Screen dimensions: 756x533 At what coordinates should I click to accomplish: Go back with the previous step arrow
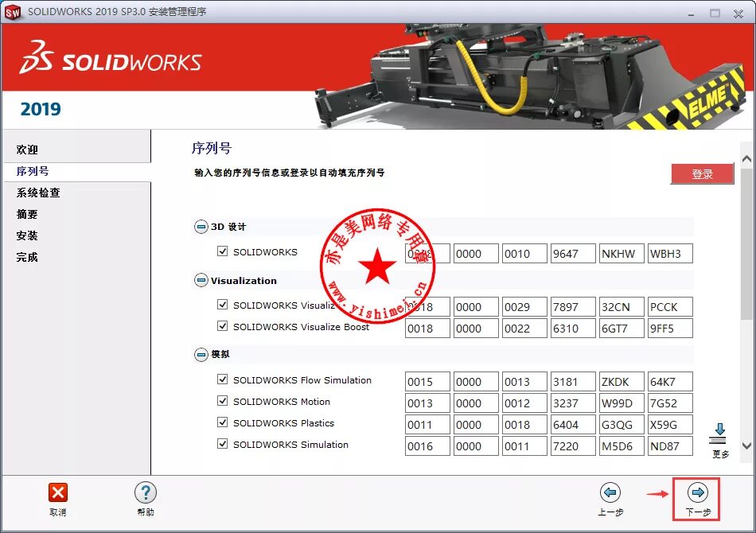(x=610, y=492)
